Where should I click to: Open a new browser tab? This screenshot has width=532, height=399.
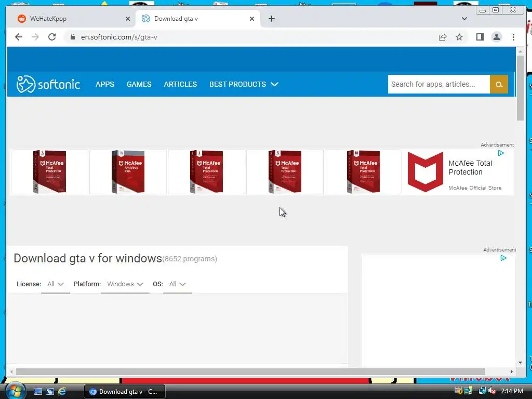(271, 19)
